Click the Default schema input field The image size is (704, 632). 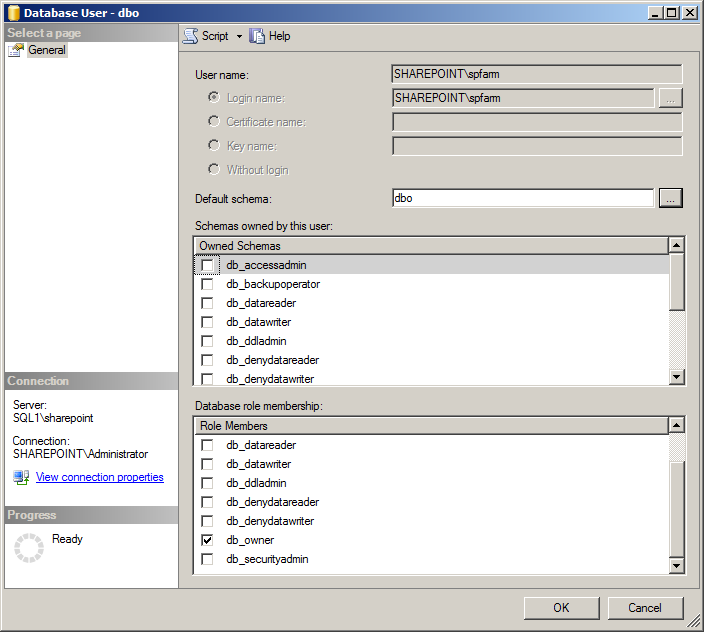pos(523,198)
